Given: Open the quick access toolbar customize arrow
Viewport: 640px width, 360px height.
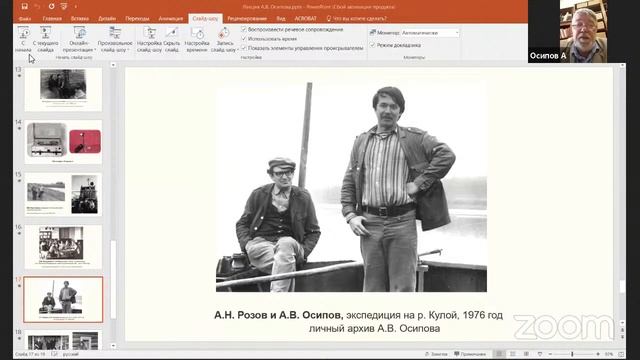Looking at the screenshot, I should tap(76, 7).
